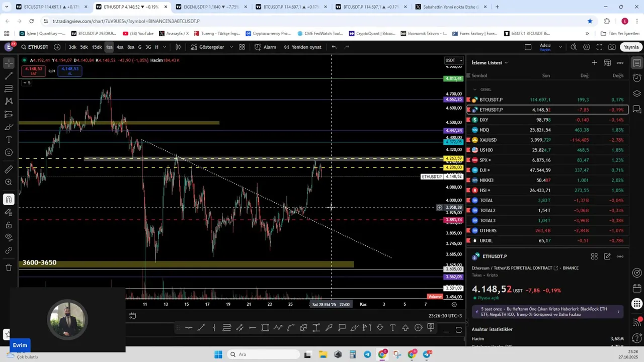Image resolution: width=644 pixels, height=362 pixels.
Task: Delete drawings with trash icon
Action: [x=9, y=267]
